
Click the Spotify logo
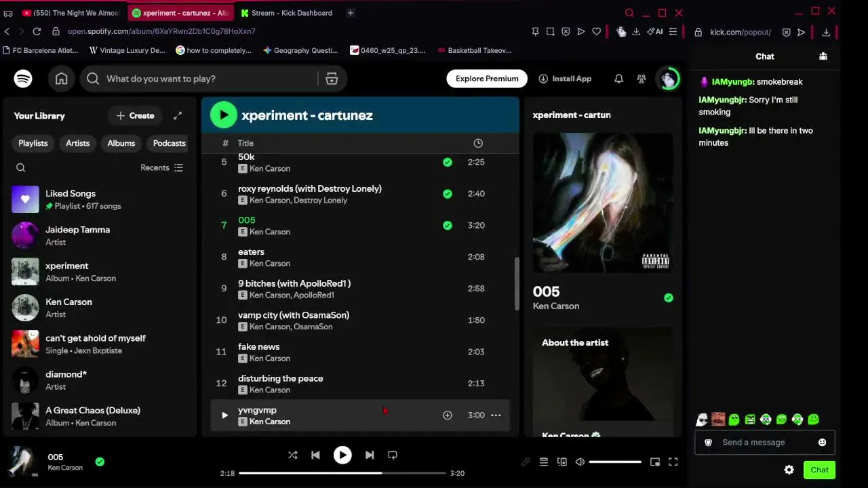tap(23, 79)
